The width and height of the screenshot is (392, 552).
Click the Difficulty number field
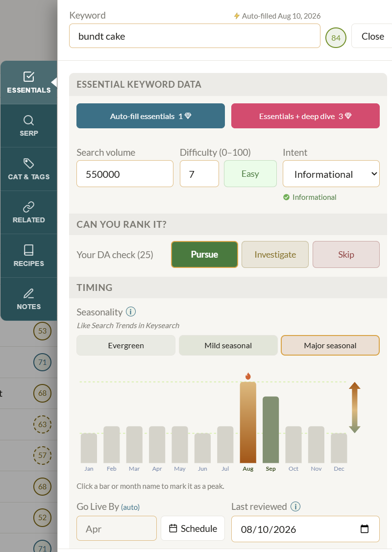[199, 174]
